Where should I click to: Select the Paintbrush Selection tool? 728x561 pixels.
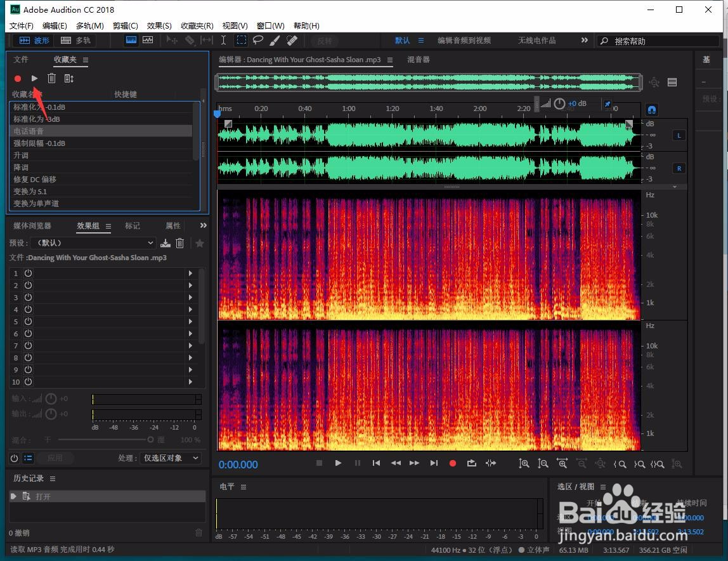(x=275, y=41)
